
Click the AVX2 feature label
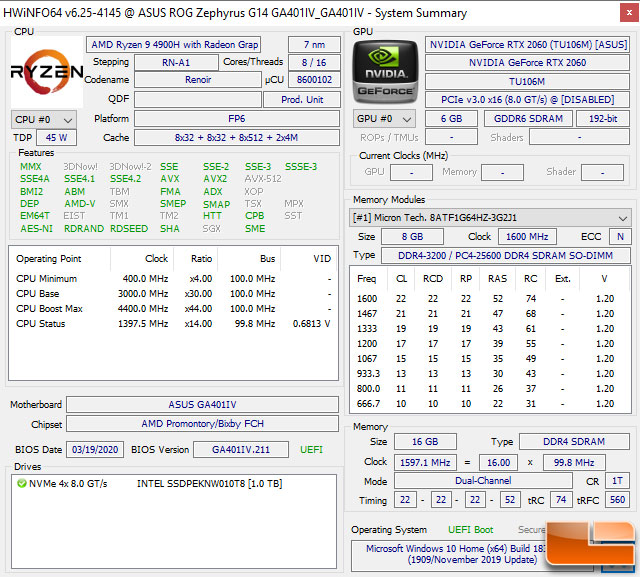point(215,179)
